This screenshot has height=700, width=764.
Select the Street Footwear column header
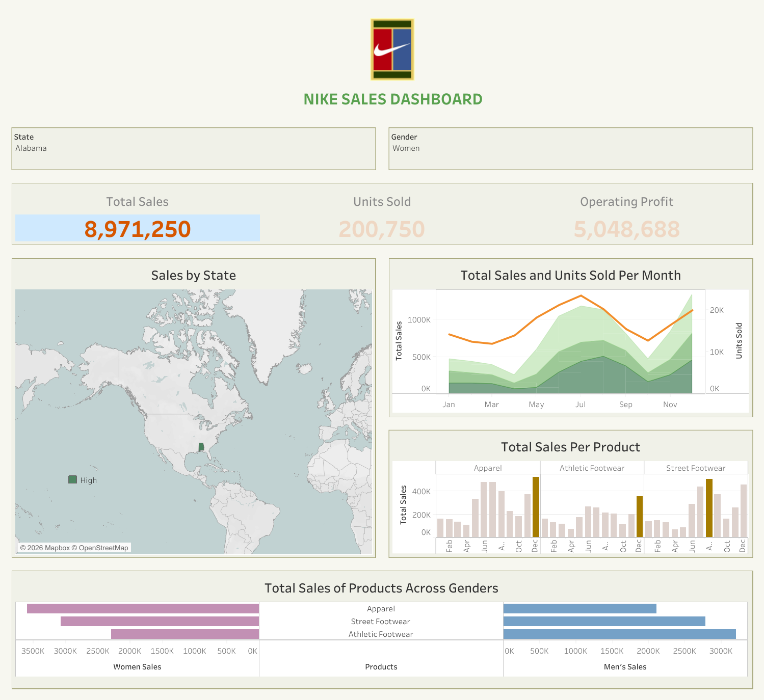point(695,468)
